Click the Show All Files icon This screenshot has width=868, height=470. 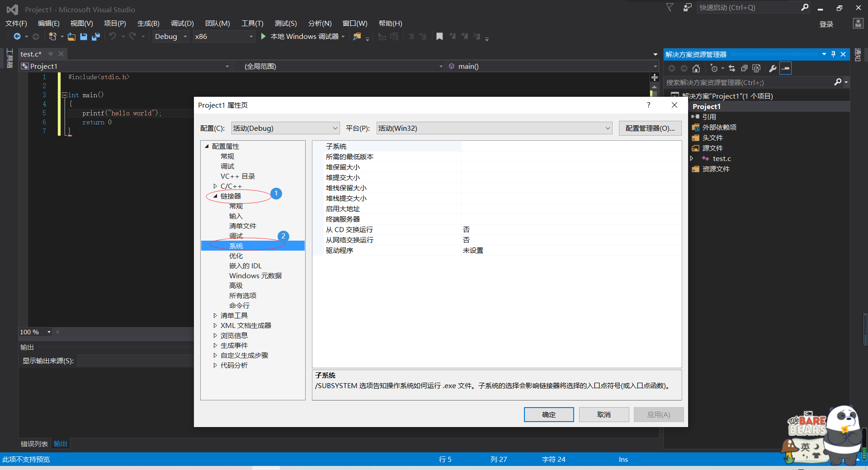[x=756, y=68]
